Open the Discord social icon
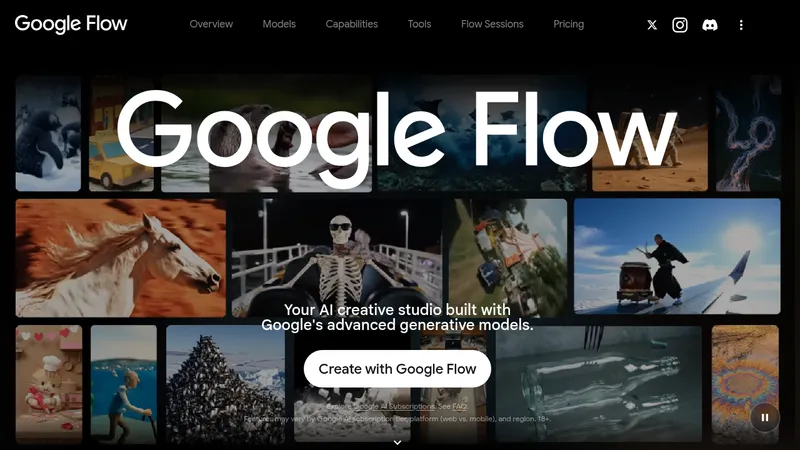The image size is (800, 450). (710, 25)
